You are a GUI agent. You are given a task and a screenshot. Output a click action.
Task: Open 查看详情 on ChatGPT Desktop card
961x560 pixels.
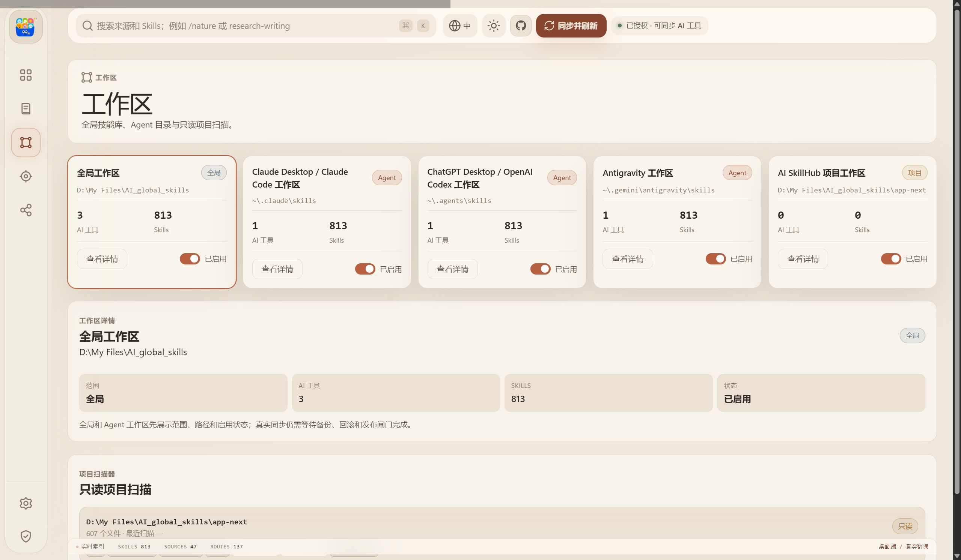coord(452,269)
